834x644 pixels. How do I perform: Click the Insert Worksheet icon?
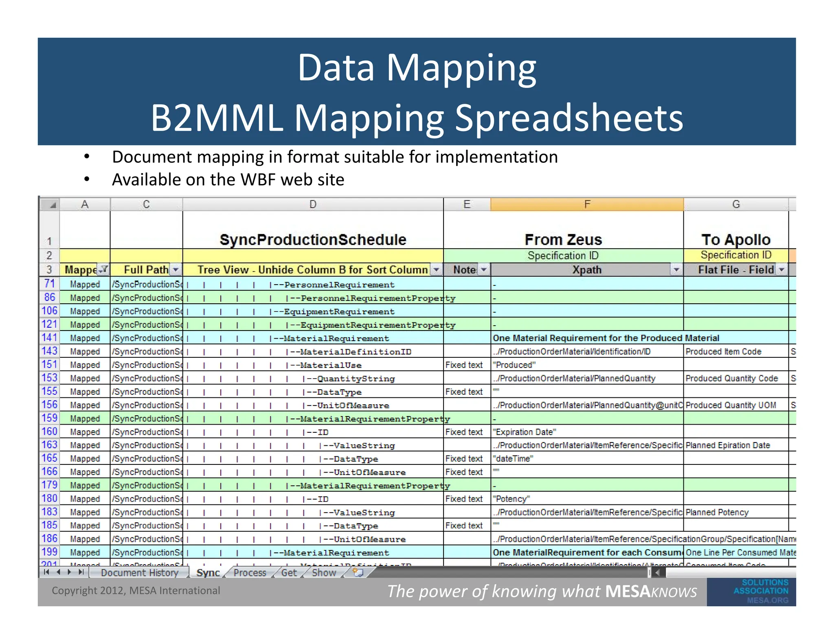click(x=358, y=572)
